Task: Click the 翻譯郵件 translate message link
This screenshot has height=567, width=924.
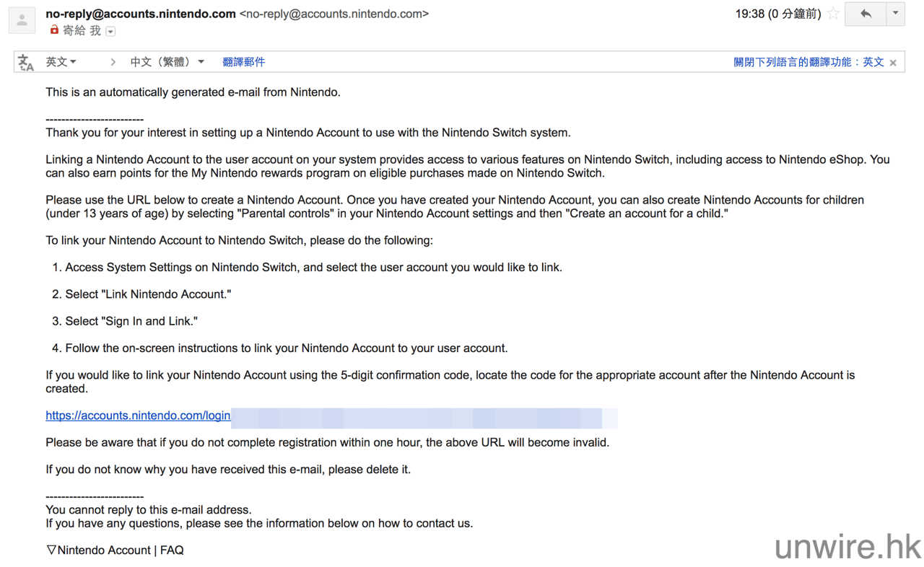Action: (x=243, y=62)
